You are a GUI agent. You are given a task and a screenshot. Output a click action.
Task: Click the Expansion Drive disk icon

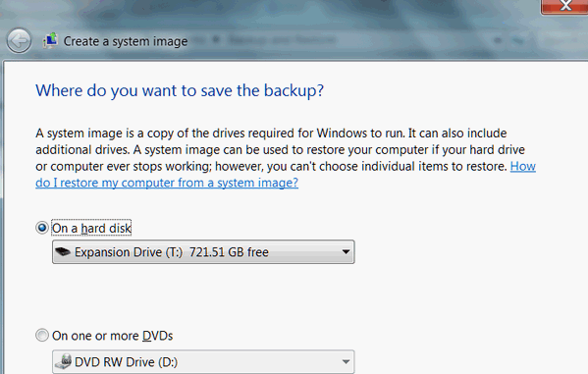[x=63, y=251]
